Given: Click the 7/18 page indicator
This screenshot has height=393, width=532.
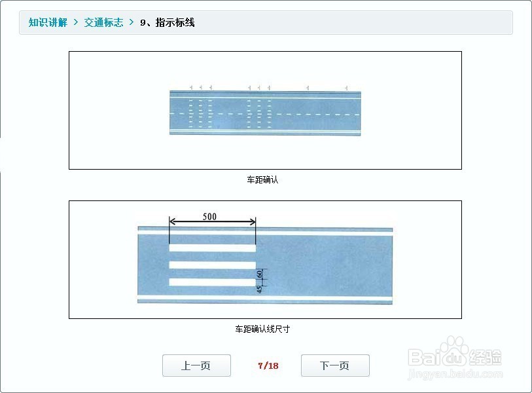Looking at the screenshot, I should coord(268,366).
